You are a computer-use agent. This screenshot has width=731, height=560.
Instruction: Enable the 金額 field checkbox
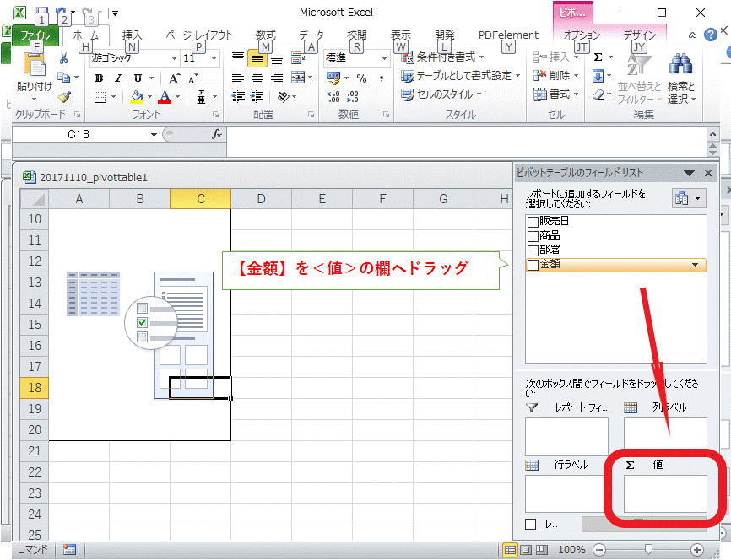point(532,265)
